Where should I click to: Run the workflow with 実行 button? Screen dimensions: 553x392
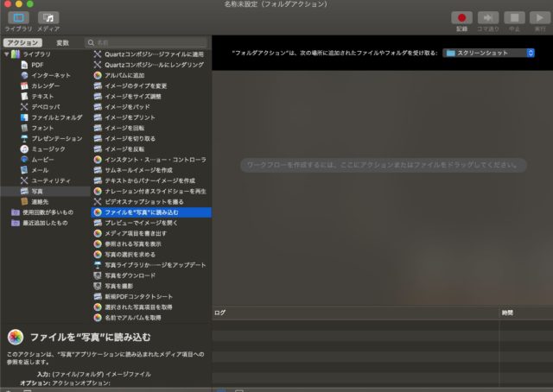(x=540, y=17)
